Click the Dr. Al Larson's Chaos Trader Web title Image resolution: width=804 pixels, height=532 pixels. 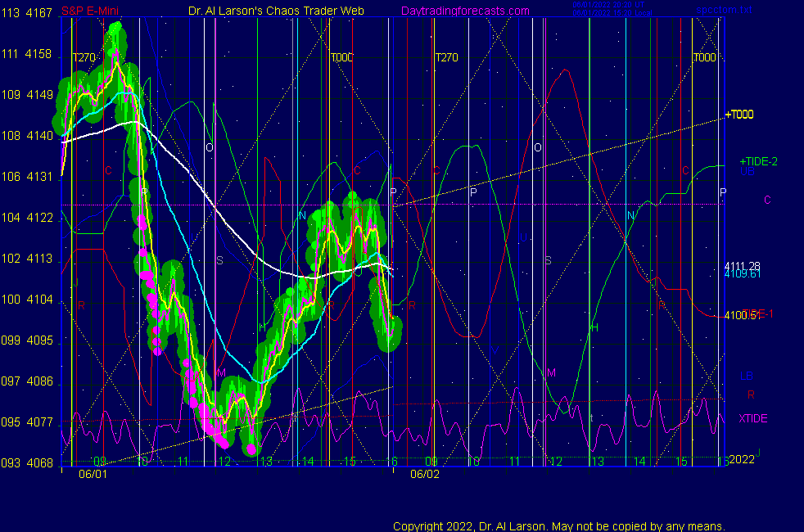277,11
